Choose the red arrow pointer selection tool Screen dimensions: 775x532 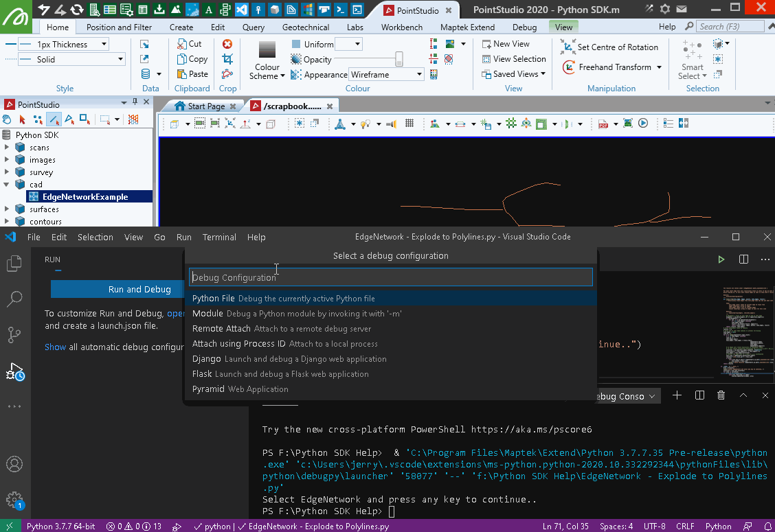22,119
